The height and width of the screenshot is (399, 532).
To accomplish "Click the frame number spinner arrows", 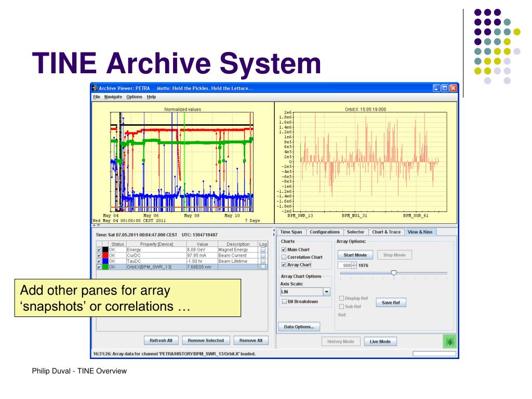I will (x=354, y=265).
